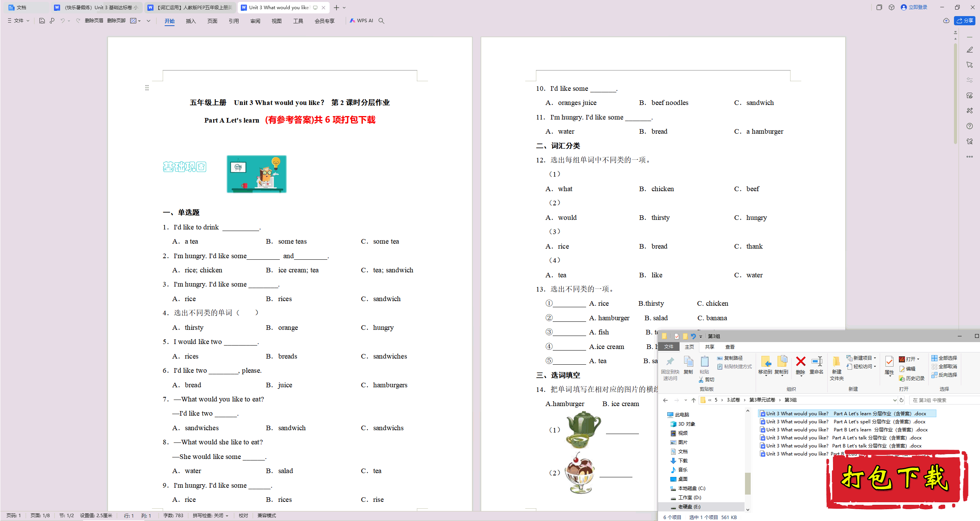Screen dimensions: 980x521
Task: Expand the Open (打开) dropdown in Explorer
Action: (x=918, y=359)
